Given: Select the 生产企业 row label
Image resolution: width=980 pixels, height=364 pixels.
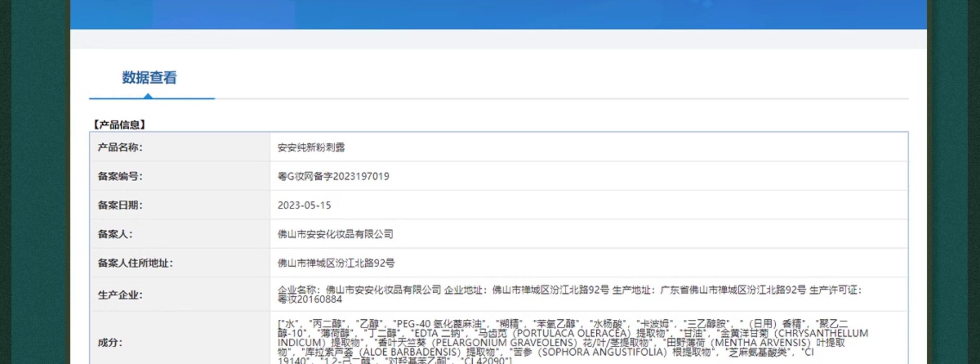Looking at the screenshot, I should click(x=120, y=295).
